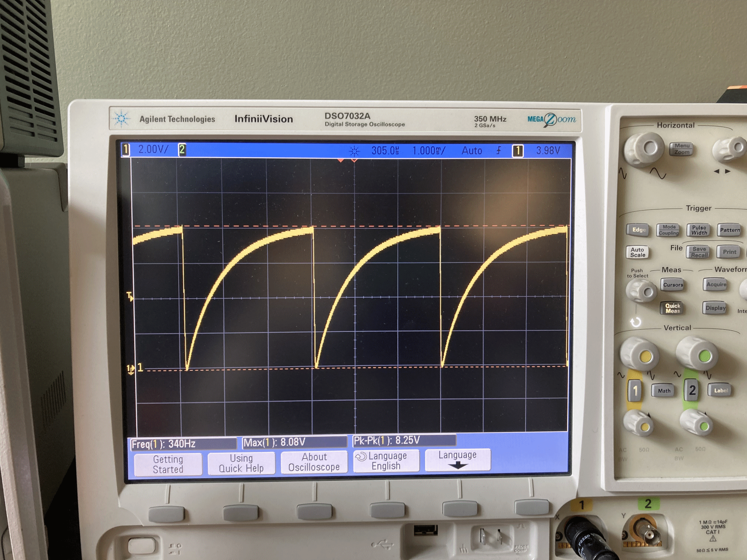Select the Auto trigger mode indicator

[x=472, y=150]
